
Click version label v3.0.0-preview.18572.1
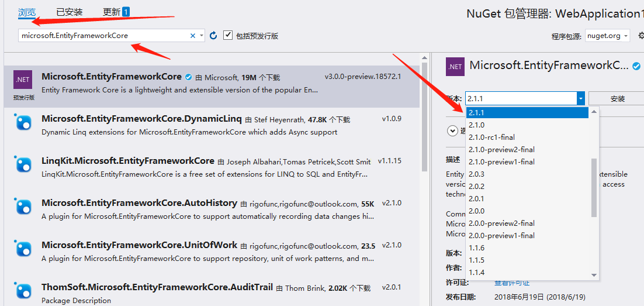(x=363, y=77)
